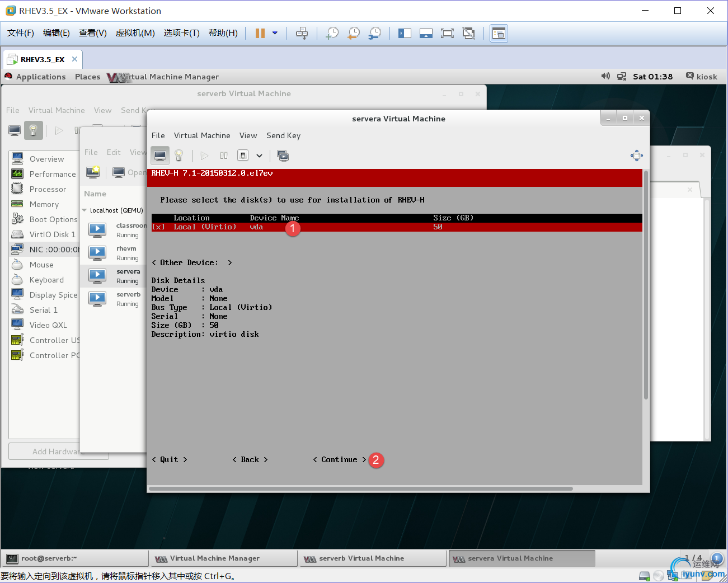Select VirtIO Disk 1 in serverb hardware list

click(x=45, y=234)
